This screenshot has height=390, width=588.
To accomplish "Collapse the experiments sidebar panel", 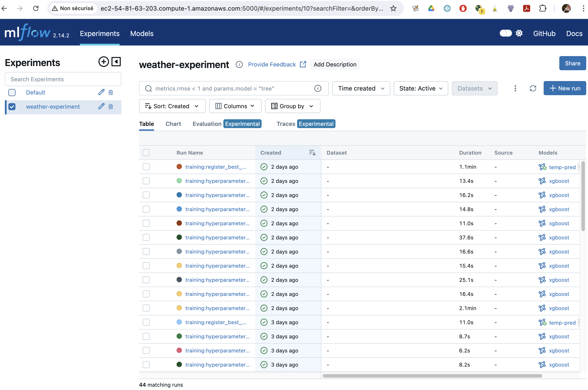I will (x=116, y=62).
